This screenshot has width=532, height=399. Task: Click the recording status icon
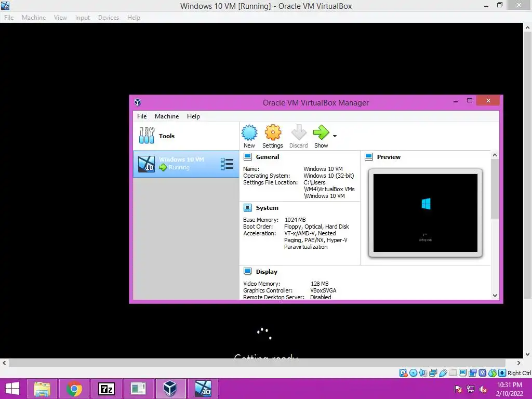coord(472,373)
